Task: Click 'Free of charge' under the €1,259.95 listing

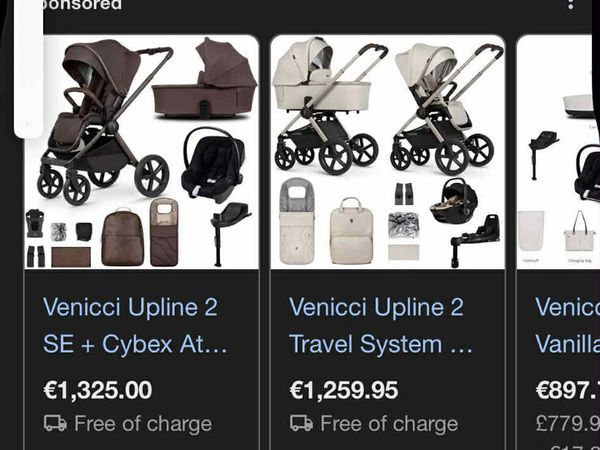Action: pyautogui.click(x=388, y=424)
